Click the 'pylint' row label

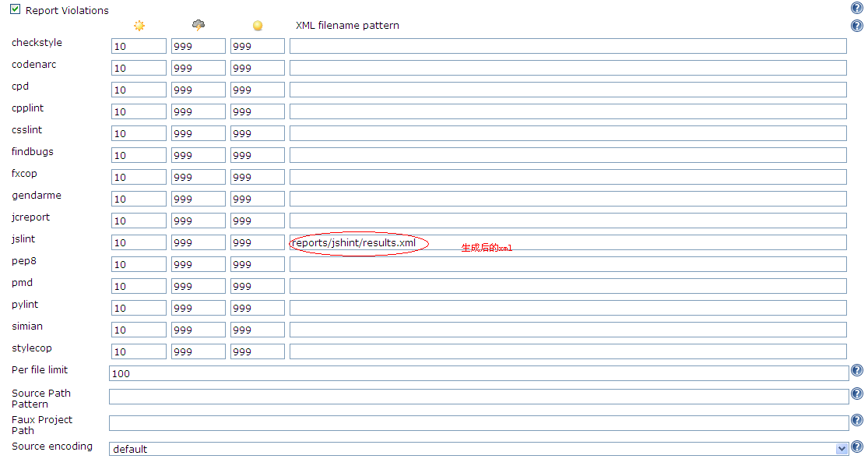25,305
